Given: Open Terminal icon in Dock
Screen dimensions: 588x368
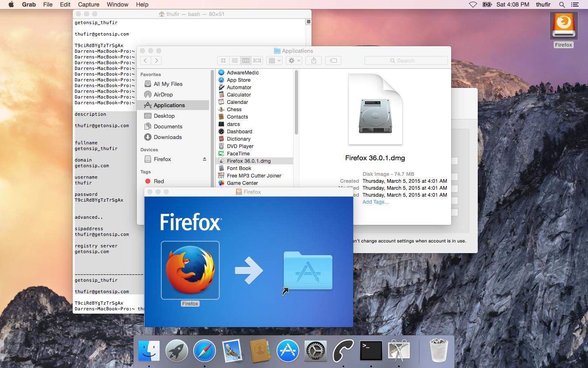Looking at the screenshot, I should (371, 351).
